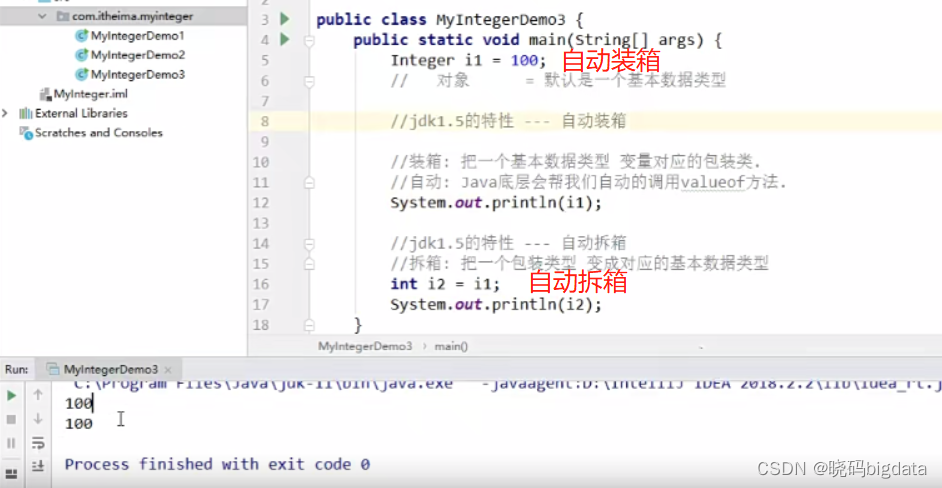Click line number 10 in the gutter
The height and width of the screenshot is (488, 942).
click(261, 162)
